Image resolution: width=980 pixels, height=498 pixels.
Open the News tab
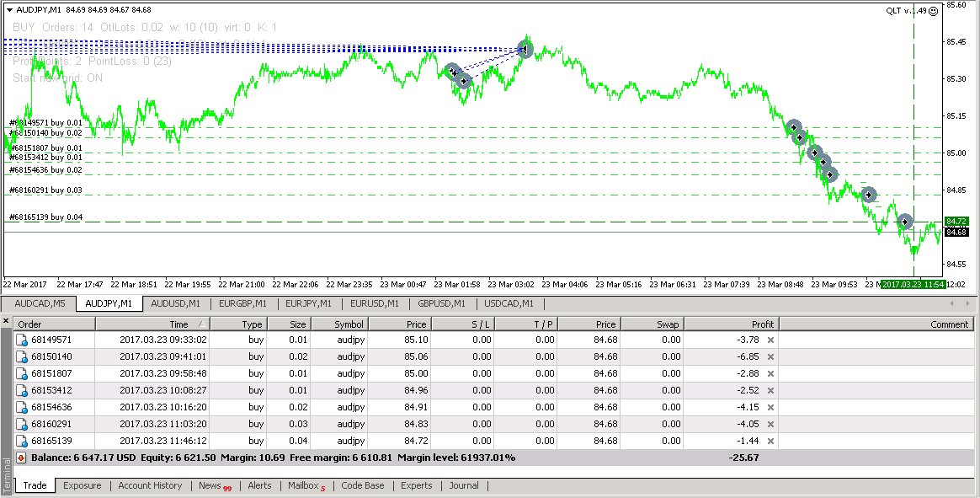[215, 485]
